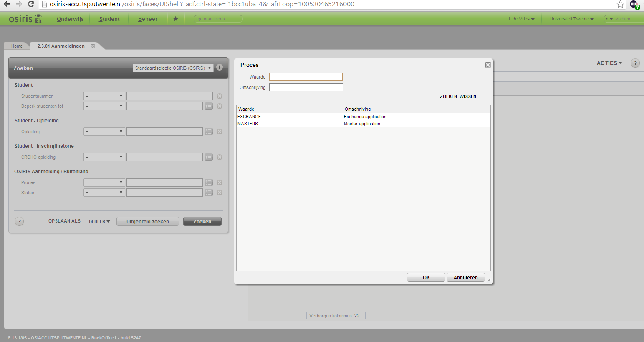Open search type dropdown beside zoeken box
644x342 pixels.
tap(609, 19)
